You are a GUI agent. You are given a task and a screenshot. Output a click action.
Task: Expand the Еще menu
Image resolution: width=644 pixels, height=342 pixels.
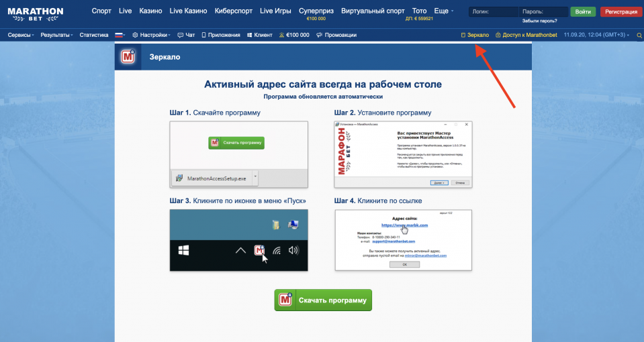coord(444,11)
